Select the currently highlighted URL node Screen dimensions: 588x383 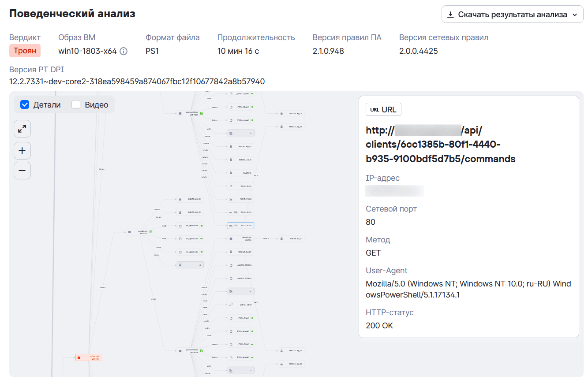point(240,226)
